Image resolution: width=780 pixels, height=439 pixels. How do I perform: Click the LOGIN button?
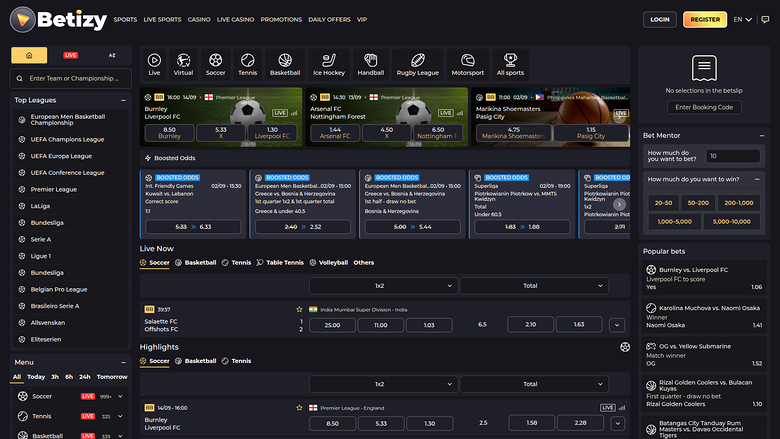tap(660, 19)
